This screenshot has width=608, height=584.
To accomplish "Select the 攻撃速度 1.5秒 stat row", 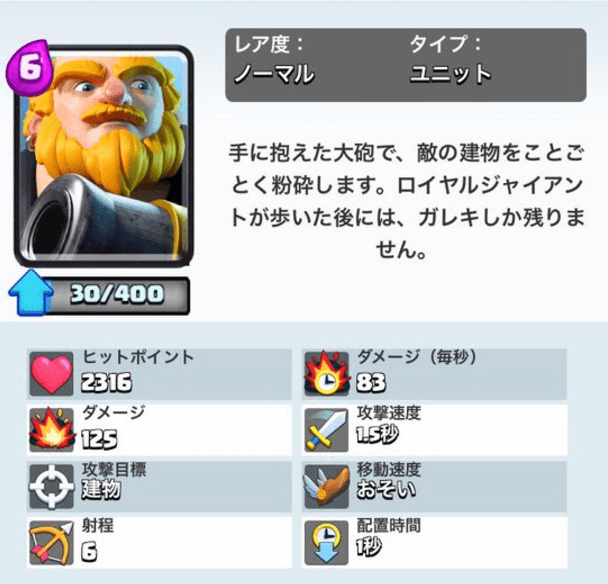I will pos(434,430).
